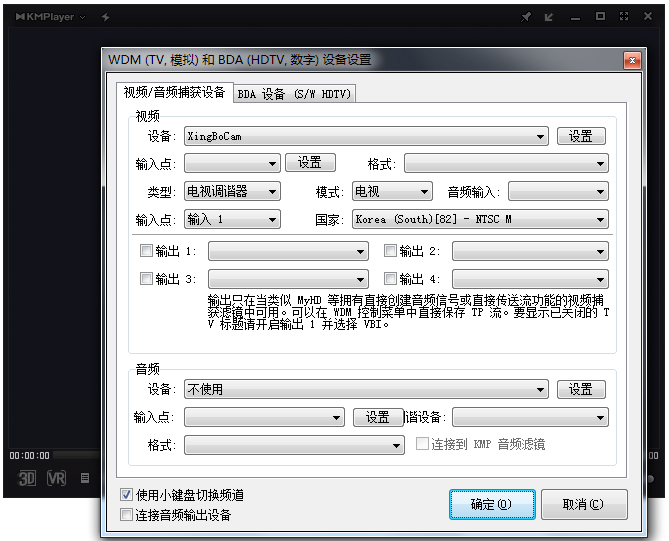The height and width of the screenshot is (541, 669).
Task: Click the compact mode arrow icon
Action: (x=549, y=17)
